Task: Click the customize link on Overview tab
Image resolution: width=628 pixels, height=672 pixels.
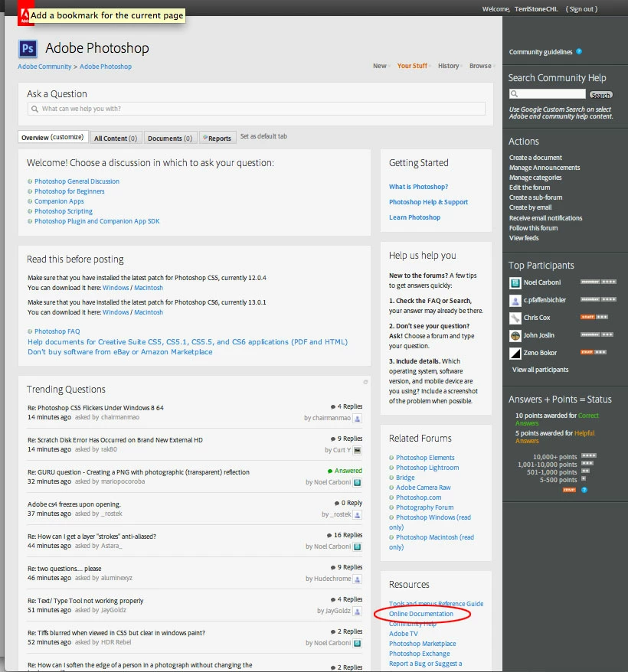Action: click(x=67, y=137)
